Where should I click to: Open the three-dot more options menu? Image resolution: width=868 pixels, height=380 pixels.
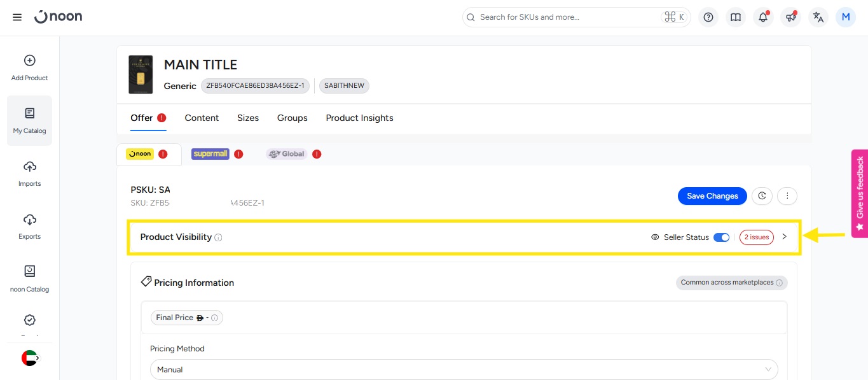pos(787,196)
